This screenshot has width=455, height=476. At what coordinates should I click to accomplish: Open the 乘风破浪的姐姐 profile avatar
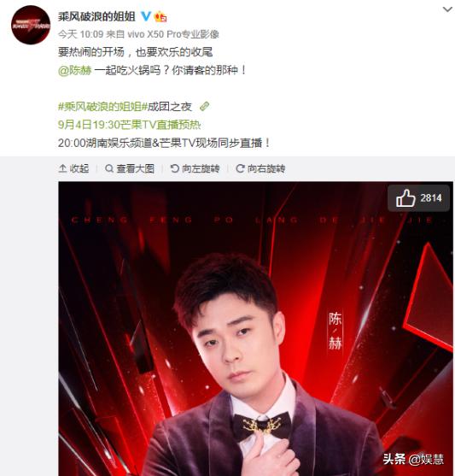click(x=31, y=25)
